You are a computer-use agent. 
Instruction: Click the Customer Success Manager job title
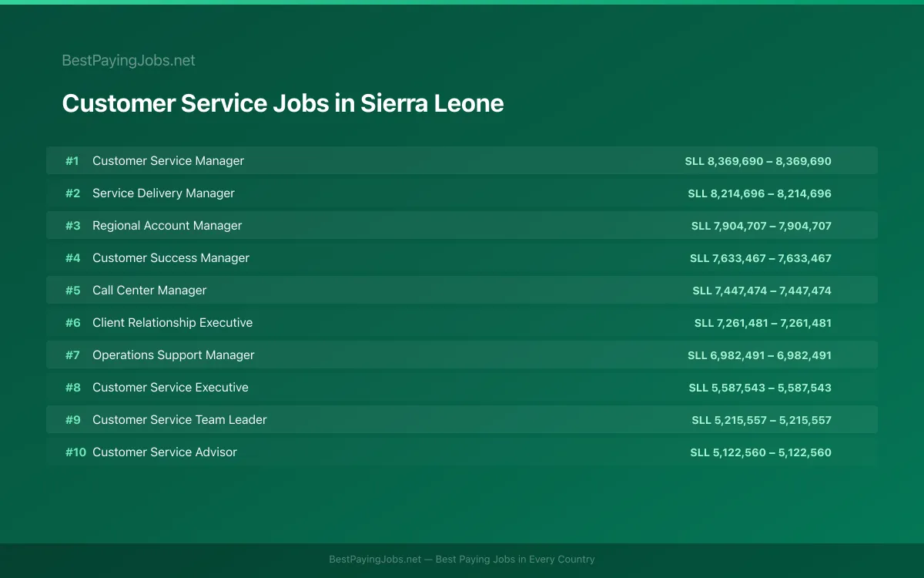[171, 257]
